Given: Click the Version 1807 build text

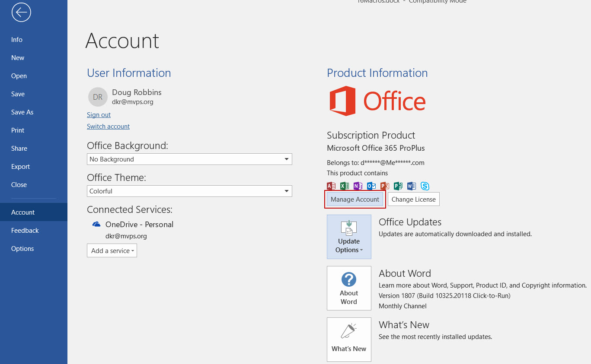Looking at the screenshot, I should coord(444,296).
